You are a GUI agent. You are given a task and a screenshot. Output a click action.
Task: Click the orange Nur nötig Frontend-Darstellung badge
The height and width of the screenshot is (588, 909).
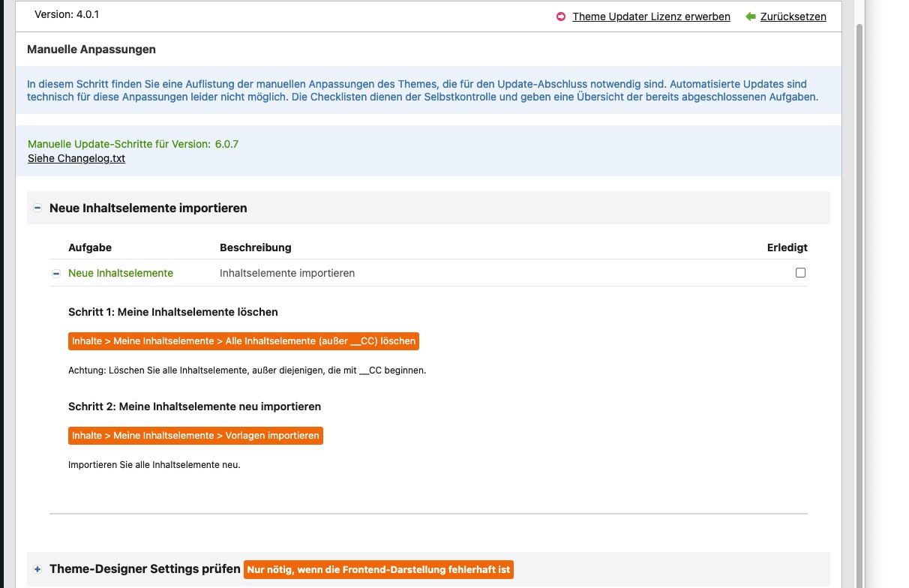tap(379, 570)
